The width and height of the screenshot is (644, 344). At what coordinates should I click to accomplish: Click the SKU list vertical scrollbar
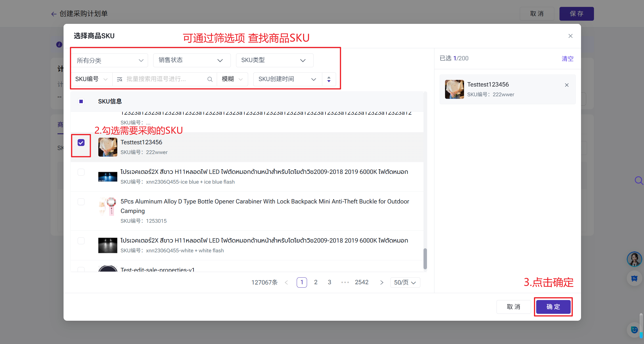click(x=425, y=259)
